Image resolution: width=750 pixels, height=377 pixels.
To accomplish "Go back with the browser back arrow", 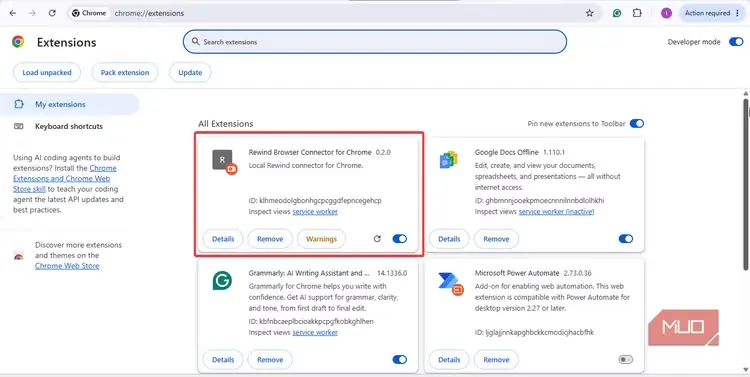I will [x=13, y=13].
